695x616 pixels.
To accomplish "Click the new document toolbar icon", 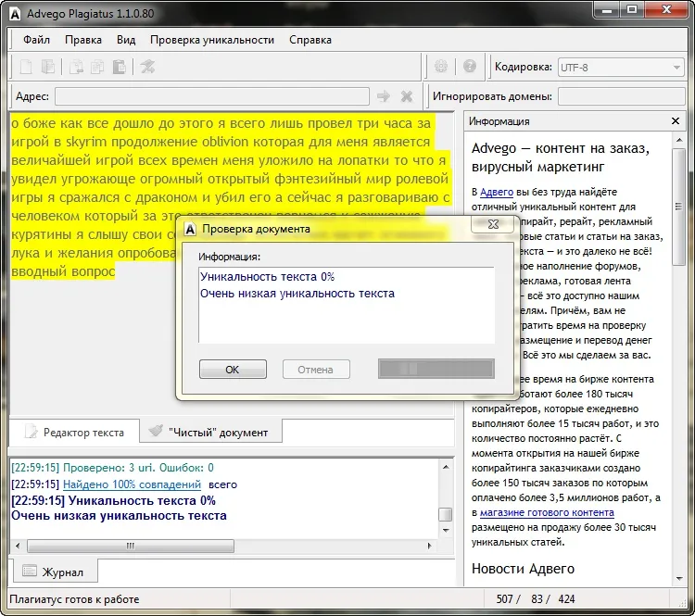I will click(x=26, y=67).
